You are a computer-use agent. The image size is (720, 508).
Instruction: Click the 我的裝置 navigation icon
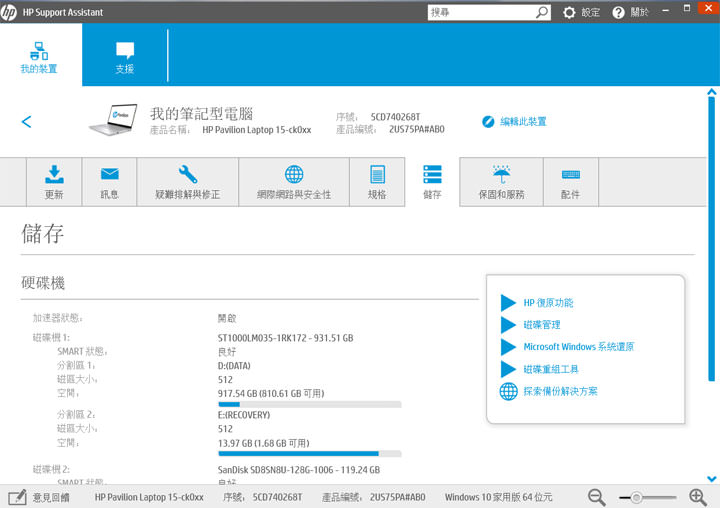(39, 57)
